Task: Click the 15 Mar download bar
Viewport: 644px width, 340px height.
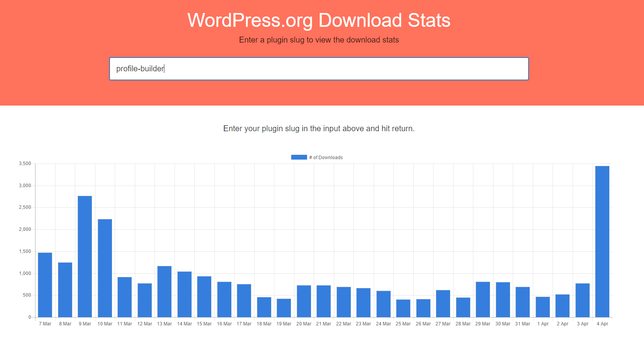Action: (x=204, y=297)
